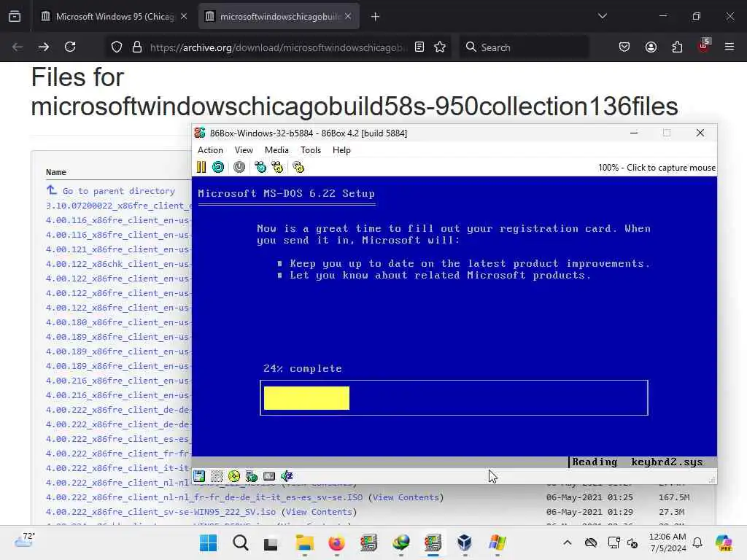The image size is (747, 560).
Task: Switch to the microsoftwindowschicagobuild tab
Action: pos(279,17)
